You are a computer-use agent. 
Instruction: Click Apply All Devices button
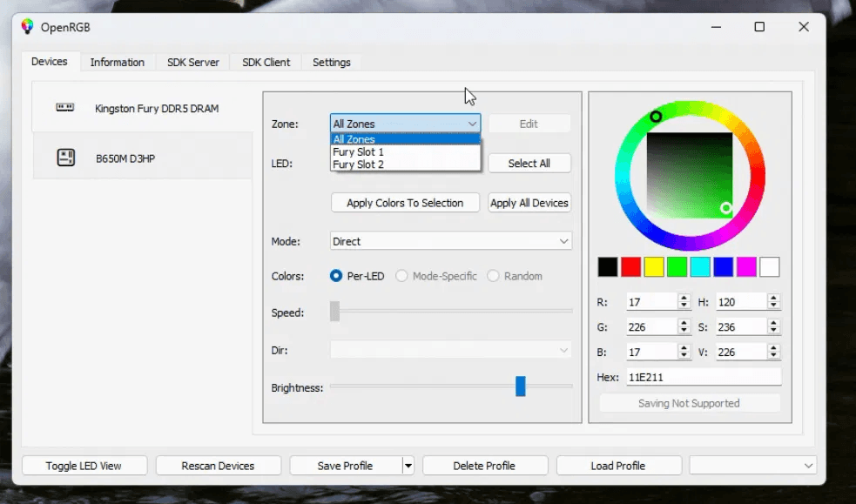point(529,203)
